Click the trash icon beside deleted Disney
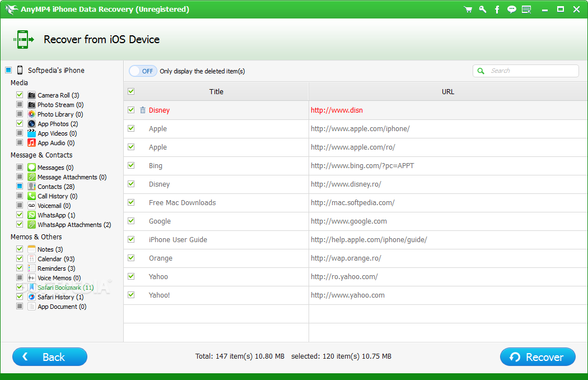 coord(142,110)
